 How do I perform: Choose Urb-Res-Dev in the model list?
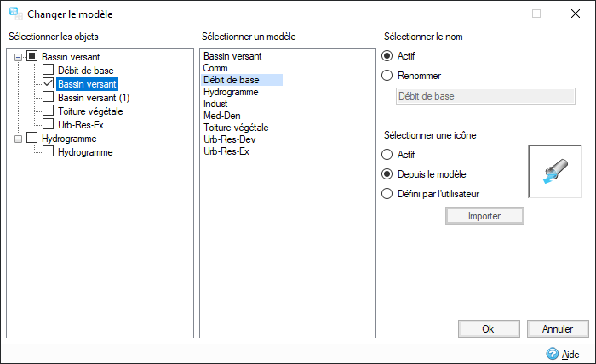click(x=230, y=139)
